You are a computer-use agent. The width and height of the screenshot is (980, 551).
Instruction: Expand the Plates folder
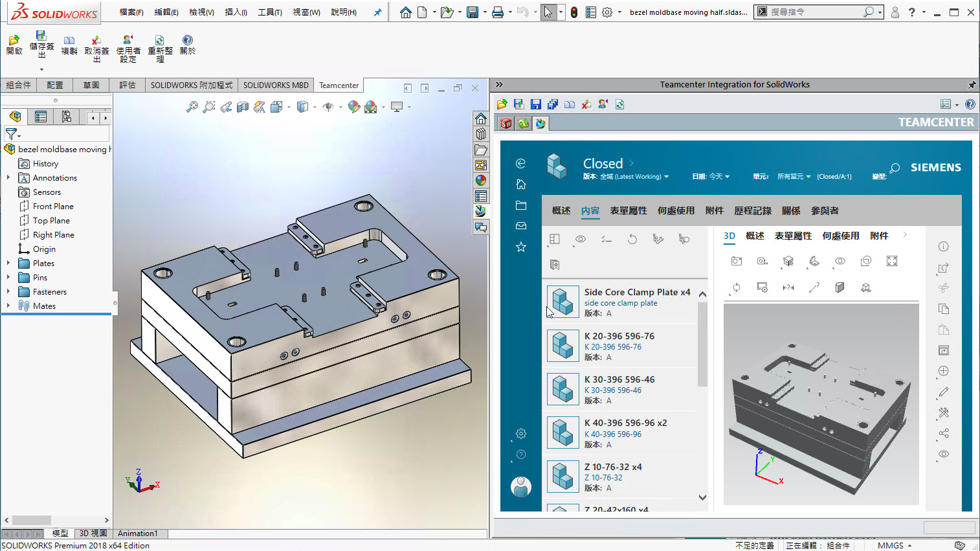point(8,263)
